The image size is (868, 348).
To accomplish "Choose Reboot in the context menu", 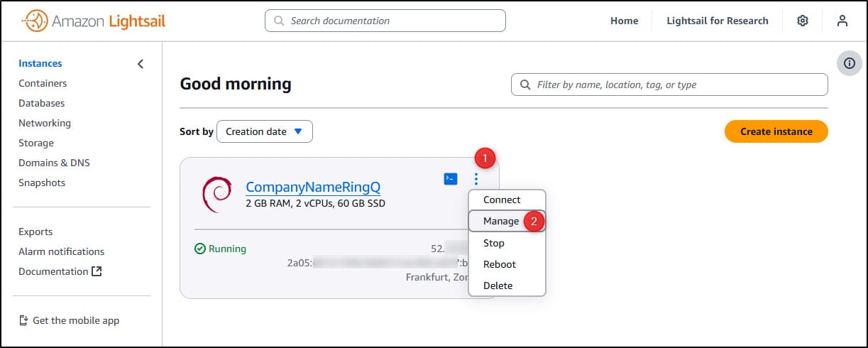I will (500, 264).
